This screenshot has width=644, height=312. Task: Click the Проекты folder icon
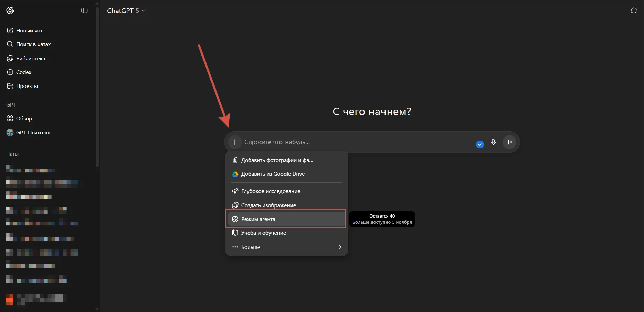click(x=10, y=86)
